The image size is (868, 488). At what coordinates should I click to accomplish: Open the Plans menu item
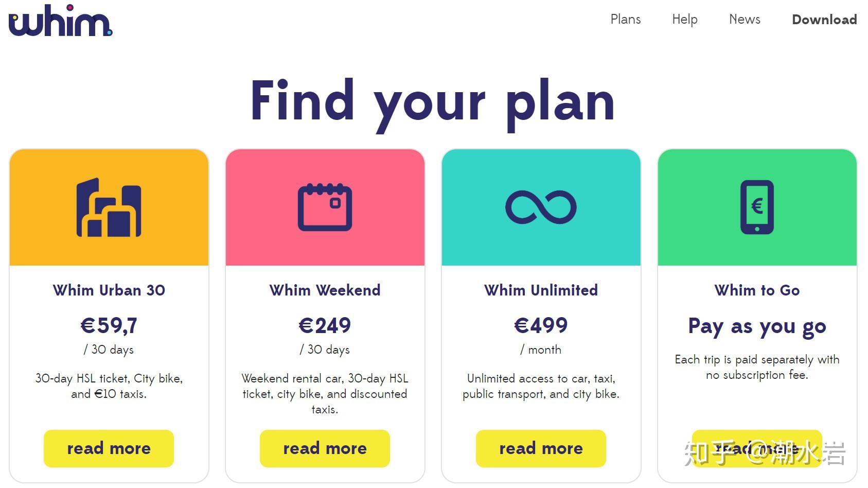[625, 20]
